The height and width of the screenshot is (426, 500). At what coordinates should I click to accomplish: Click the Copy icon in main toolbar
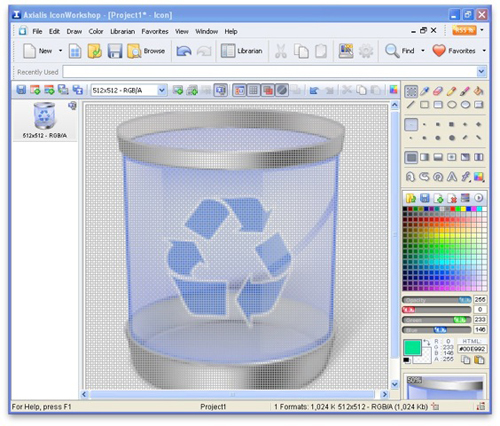pos(301,51)
